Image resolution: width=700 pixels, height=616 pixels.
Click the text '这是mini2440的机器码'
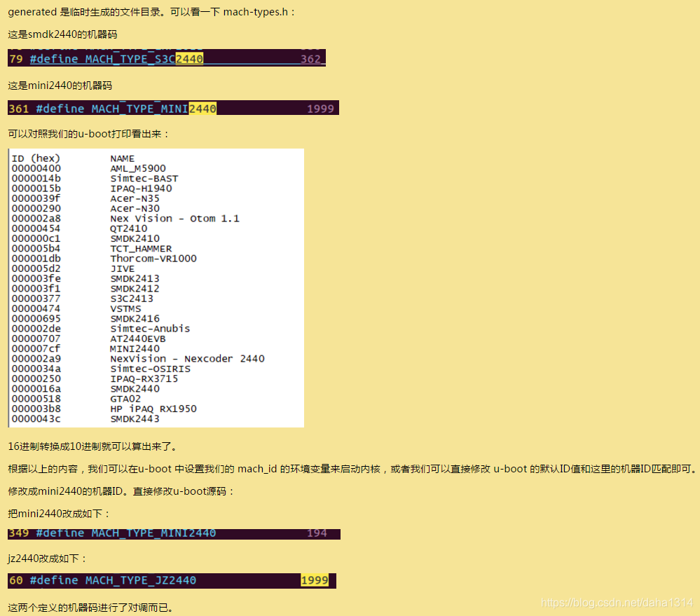[x=60, y=85]
